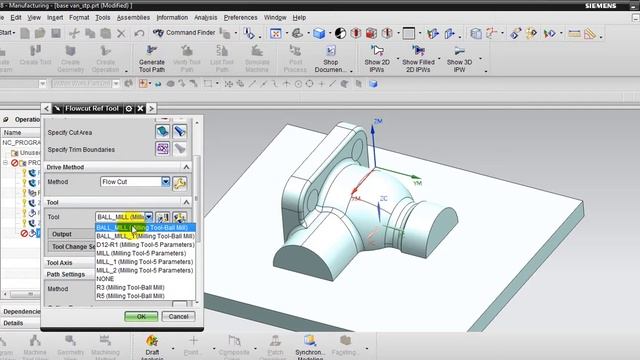The image size is (640, 360).
Task: Open the Information menu
Action: point(172,18)
